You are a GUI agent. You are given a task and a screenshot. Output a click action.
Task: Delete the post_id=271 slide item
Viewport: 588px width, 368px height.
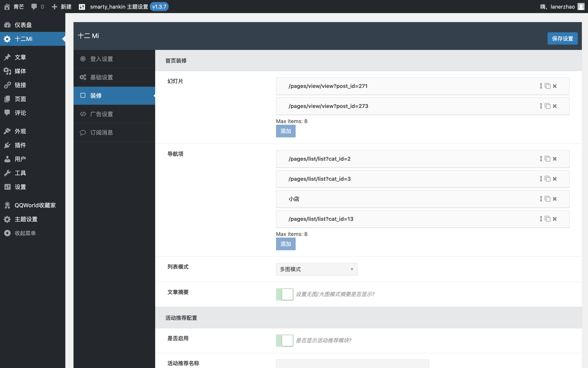555,86
